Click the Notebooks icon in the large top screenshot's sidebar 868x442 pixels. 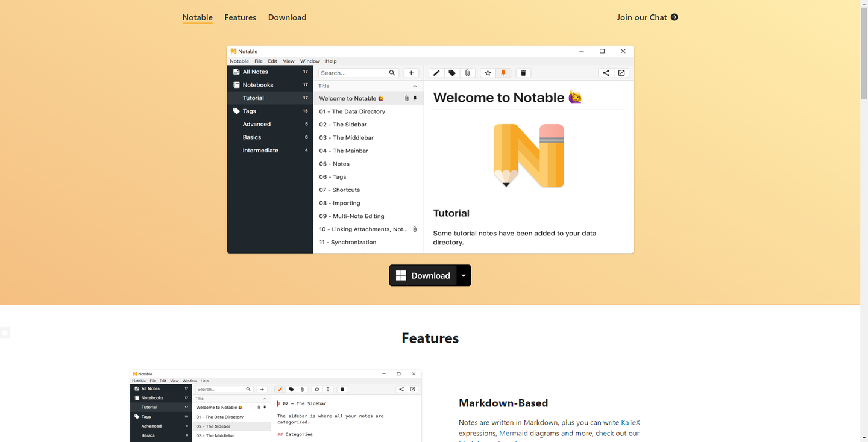(237, 85)
